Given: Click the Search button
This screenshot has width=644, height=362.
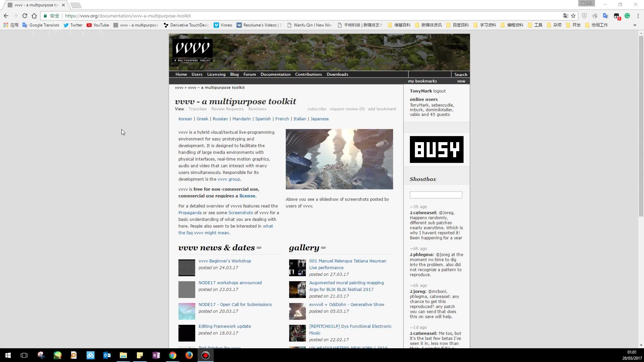Looking at the screenshot, I should tap(461, 74).
